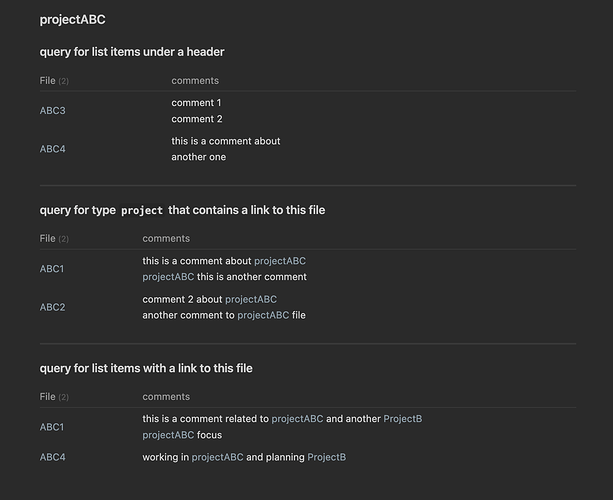
Task: Open ABC4 link in the last table
Action: point(52,457)
